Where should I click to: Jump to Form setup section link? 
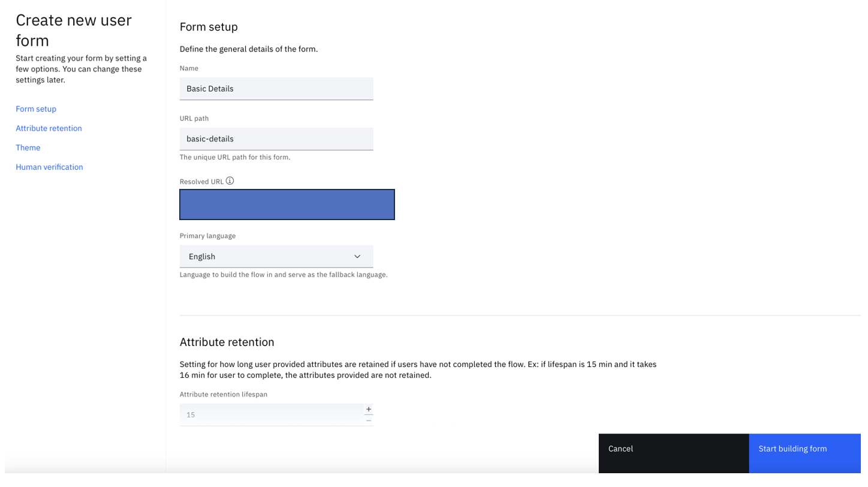click(36, 109)
